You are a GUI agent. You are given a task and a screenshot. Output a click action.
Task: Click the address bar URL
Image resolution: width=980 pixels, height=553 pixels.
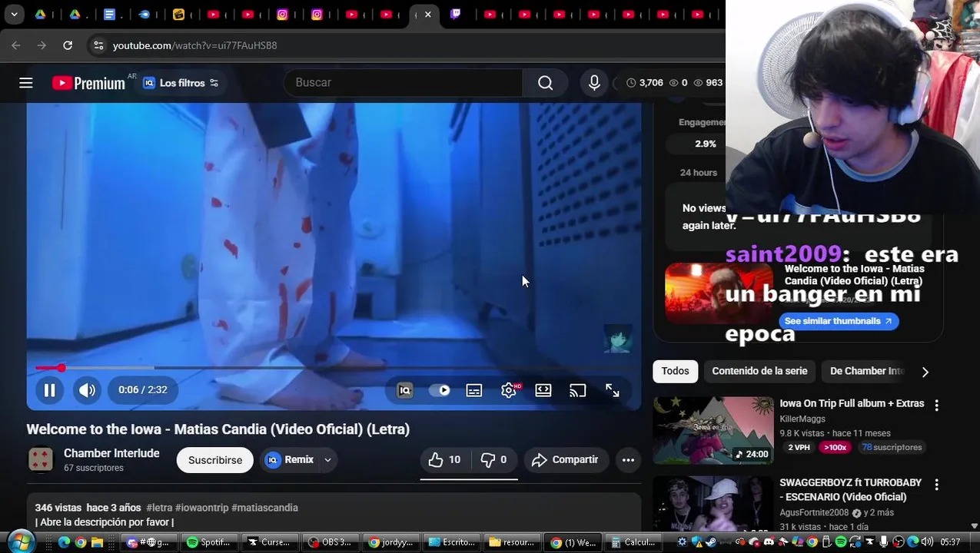point(194,45)
